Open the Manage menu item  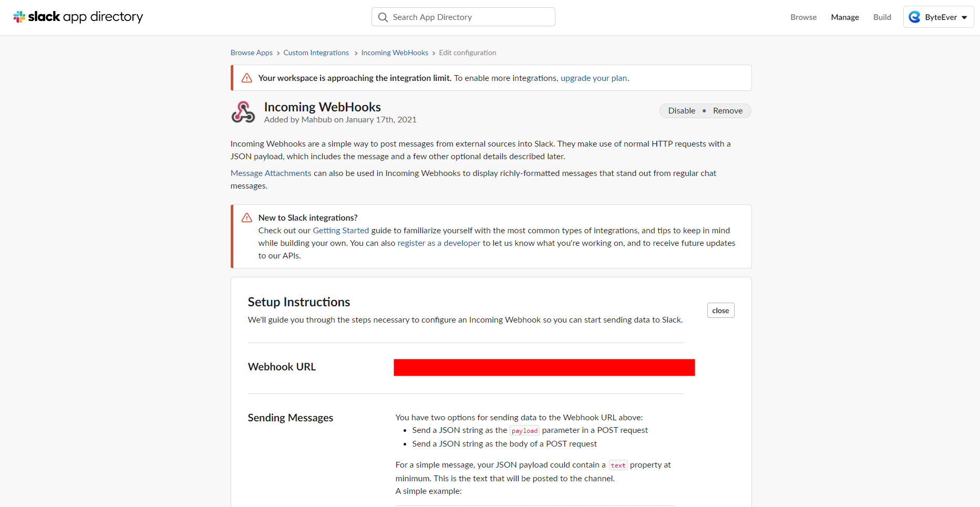[x=845, y=17]
